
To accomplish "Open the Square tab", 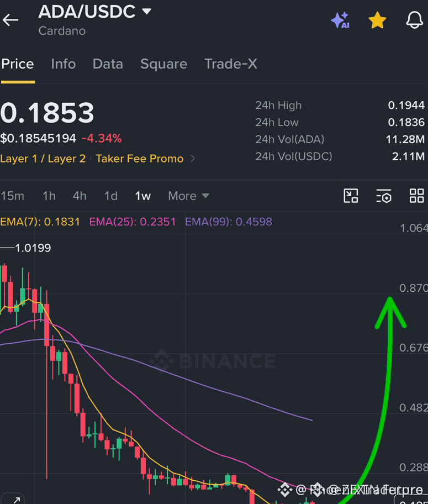I will 163,64.
